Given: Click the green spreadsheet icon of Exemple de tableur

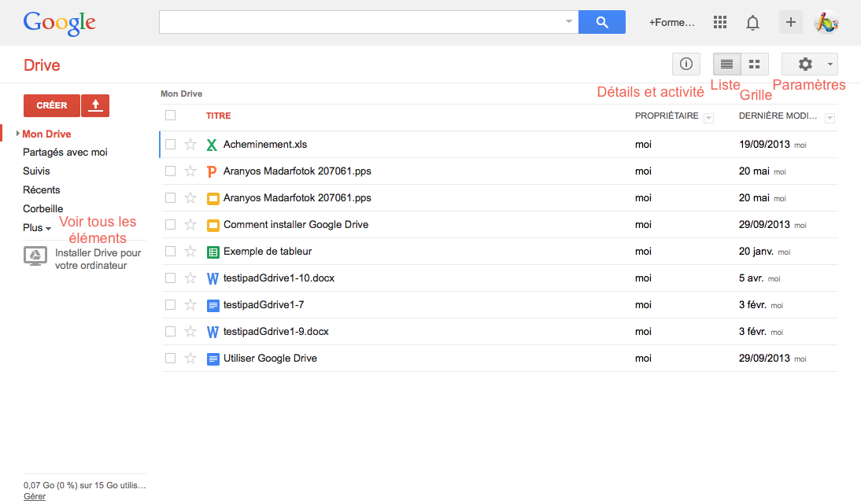Looking at the screenshot, I should [213, 252].
